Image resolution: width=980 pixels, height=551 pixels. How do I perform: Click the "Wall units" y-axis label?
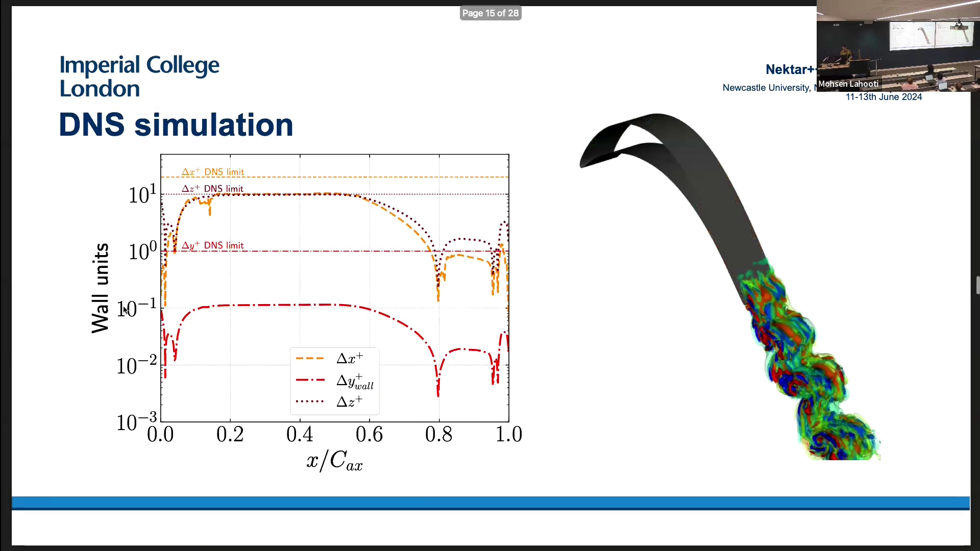pyautogui.click(x=100, y=288)
